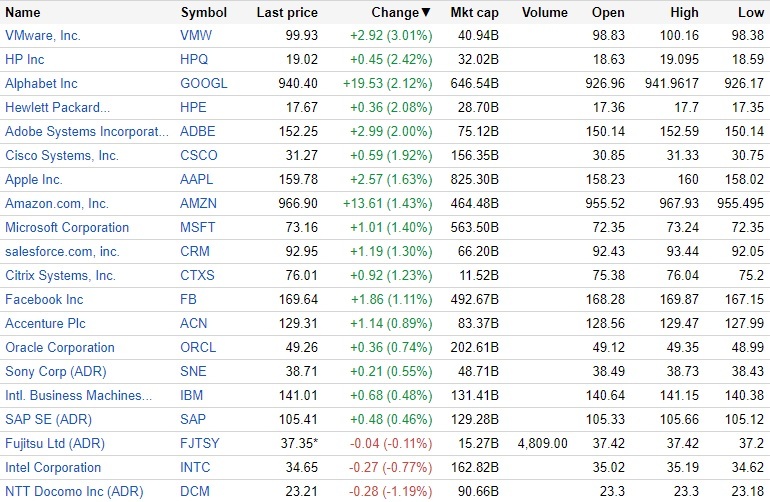770x502 pixels.
Task: Select the Apple Inc. link
Action: click(34, 180)
